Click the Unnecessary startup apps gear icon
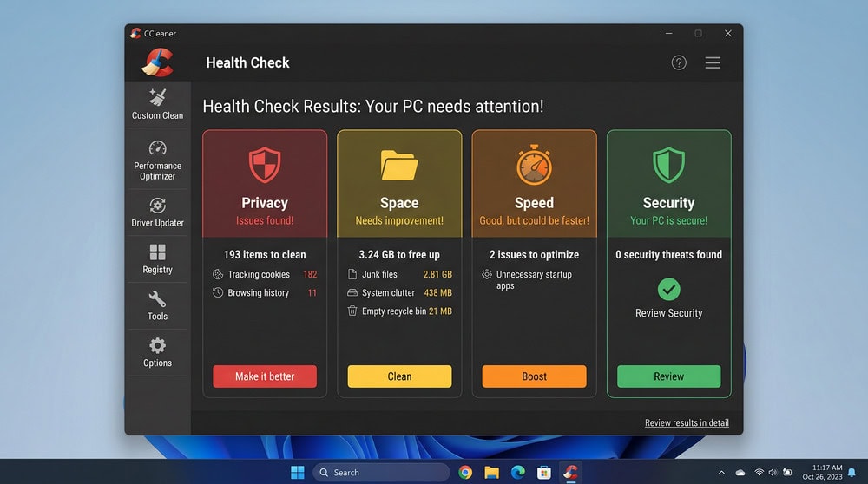The image size is (868, 484). (487, 274)
